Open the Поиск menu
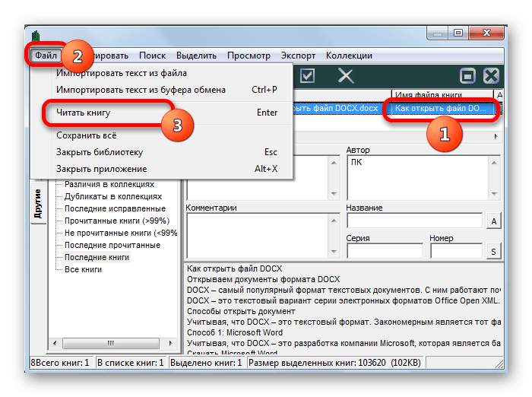532x397 pixels. (x=152, y=56)
